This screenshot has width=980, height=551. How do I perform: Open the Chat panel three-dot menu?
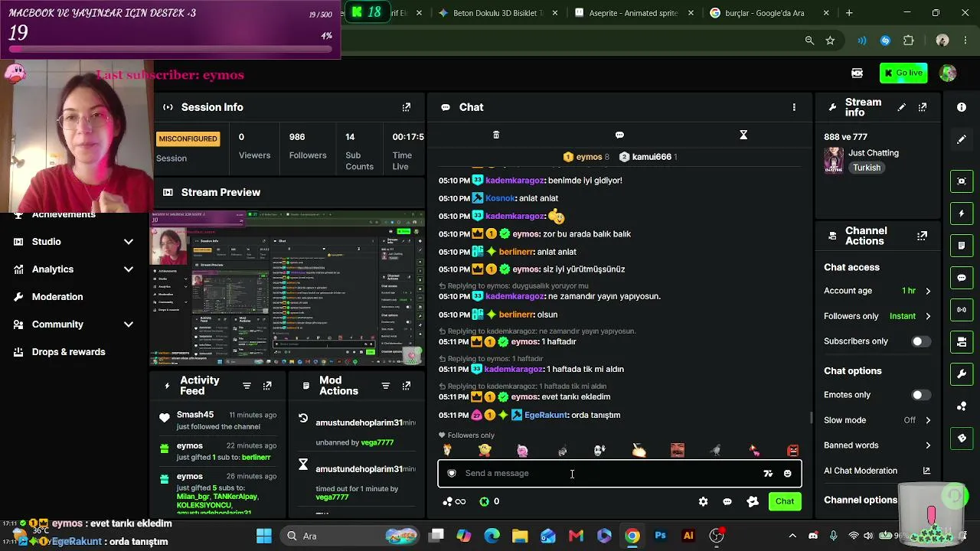pyautogui.click(x=794, y=107)
